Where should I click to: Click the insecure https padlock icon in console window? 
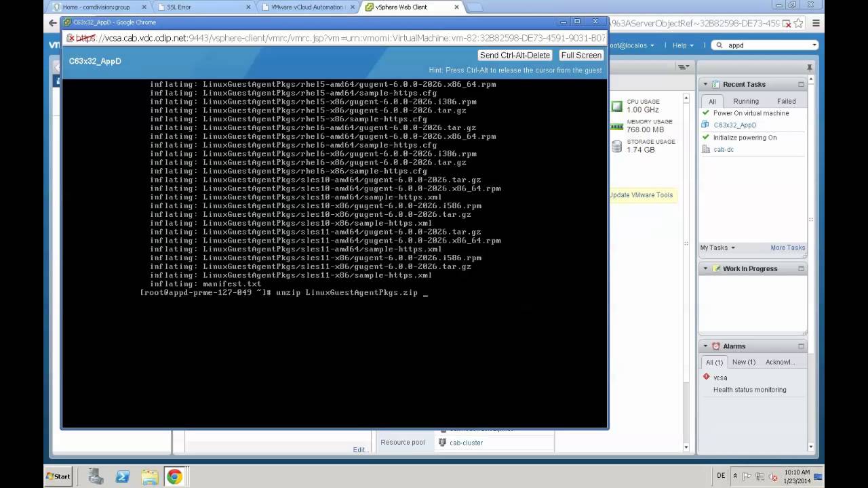(71, 38)
